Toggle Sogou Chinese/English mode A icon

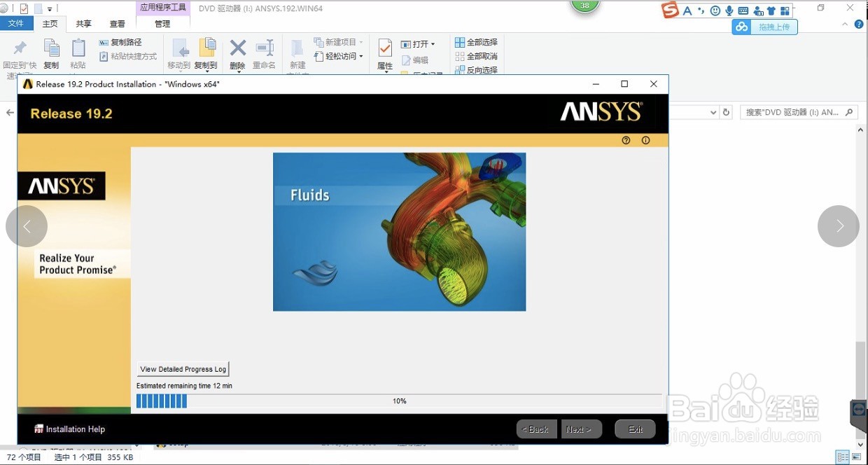(x=687, y=11)
